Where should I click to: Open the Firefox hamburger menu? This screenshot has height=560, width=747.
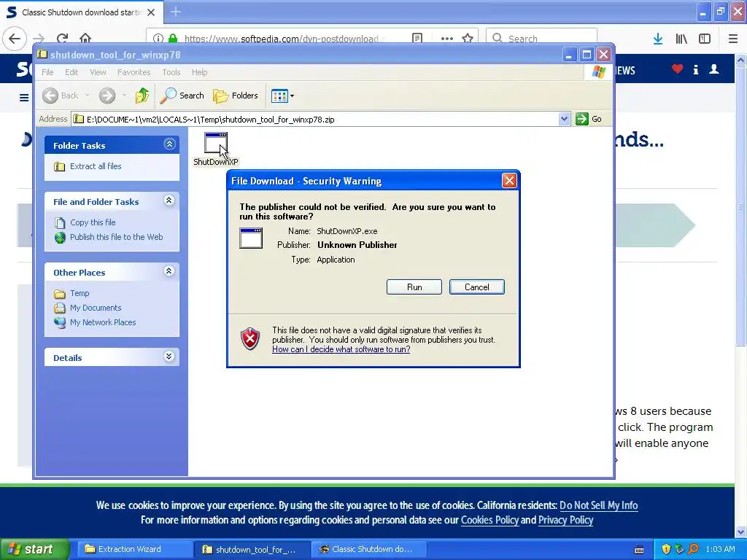[733, 39]
